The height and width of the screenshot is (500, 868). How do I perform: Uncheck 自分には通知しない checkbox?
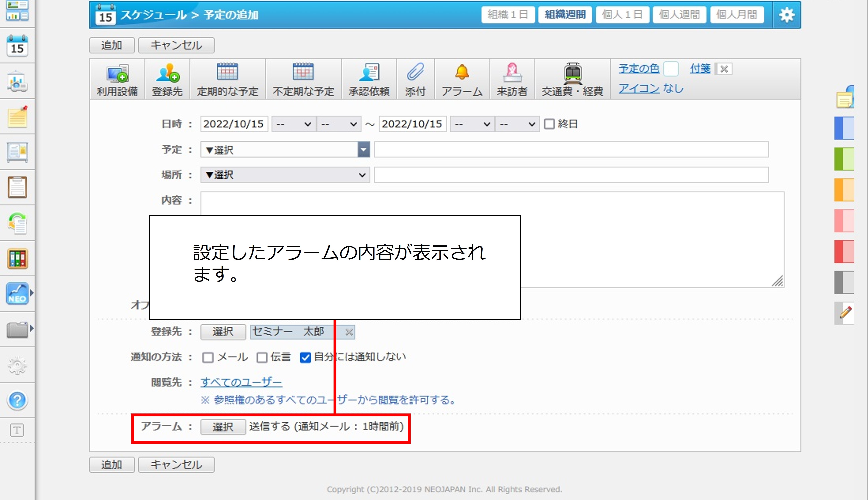point(305,358)
